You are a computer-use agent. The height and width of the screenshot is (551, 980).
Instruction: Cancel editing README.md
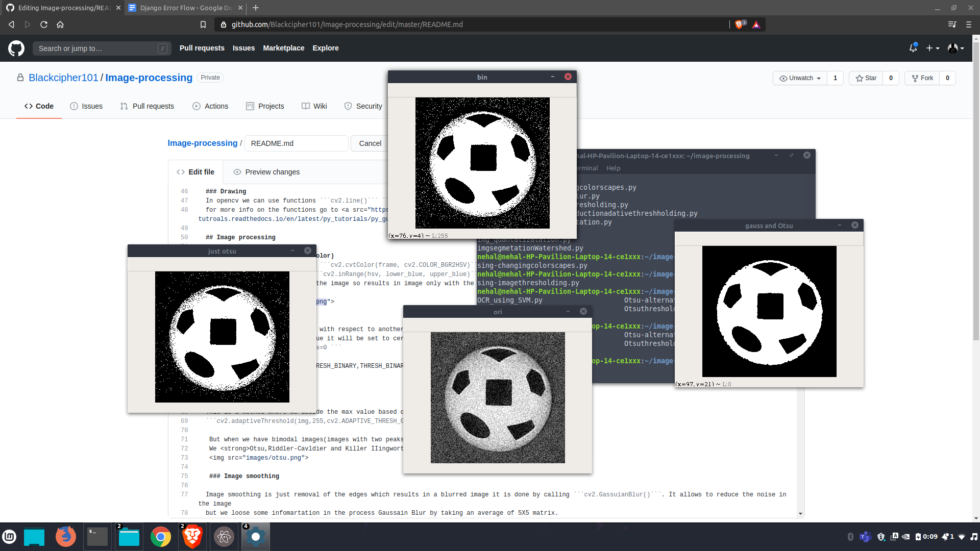click(x=370, y=143)
